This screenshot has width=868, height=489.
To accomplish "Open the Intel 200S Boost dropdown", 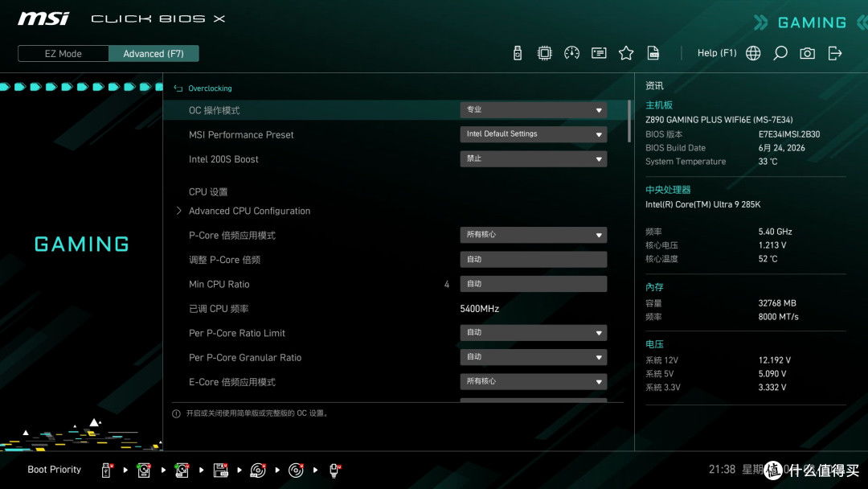I will pyautogui.click(x=533, y=158).
